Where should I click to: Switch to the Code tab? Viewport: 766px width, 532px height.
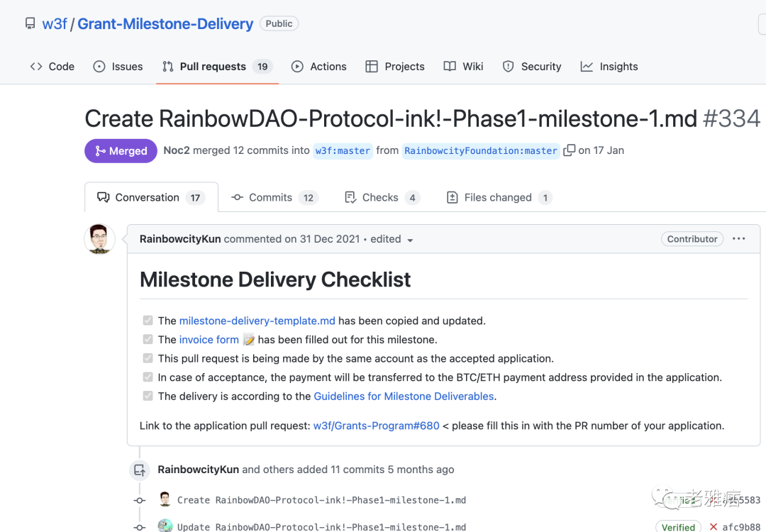pyautogui.click(x=52, y=67)
